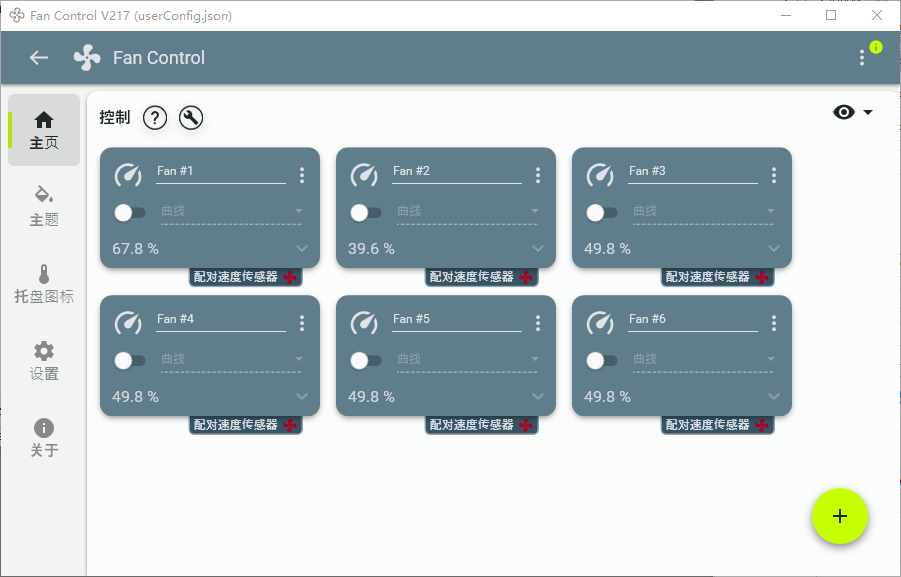The width and height of the screenshot is (901, 577).
Task: Click red fan icon under Fan #4
Action: [x=290, y=425]
